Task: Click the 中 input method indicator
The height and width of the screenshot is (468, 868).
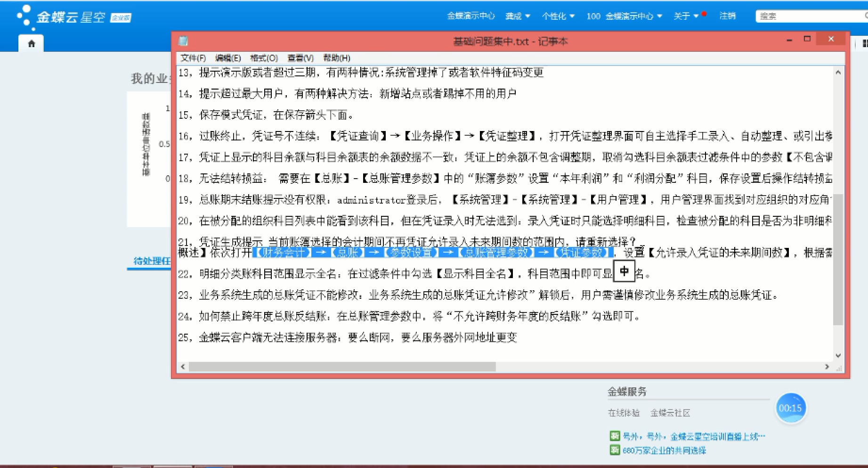Action: 624,271
